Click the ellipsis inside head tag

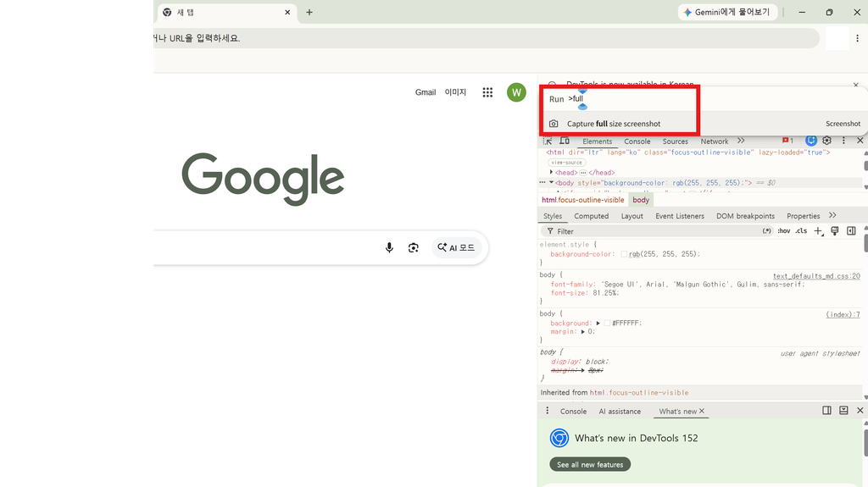pos(583,173)
